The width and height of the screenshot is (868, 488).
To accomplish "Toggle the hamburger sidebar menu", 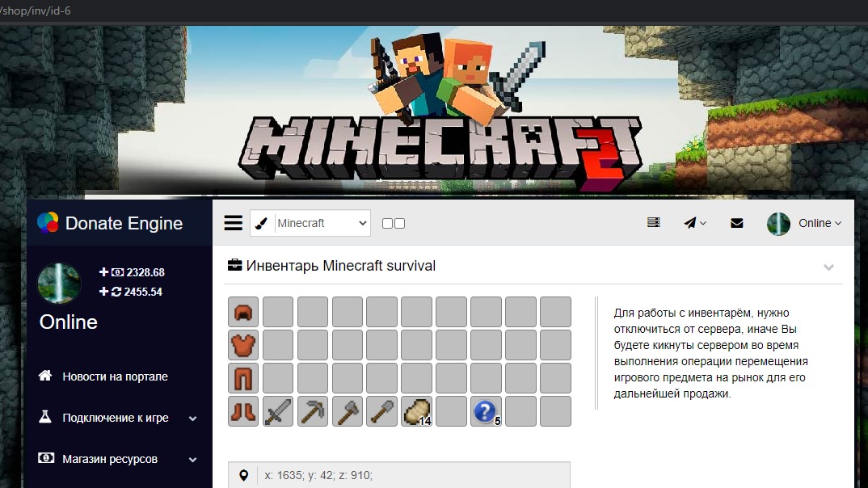I will (234, 224).
